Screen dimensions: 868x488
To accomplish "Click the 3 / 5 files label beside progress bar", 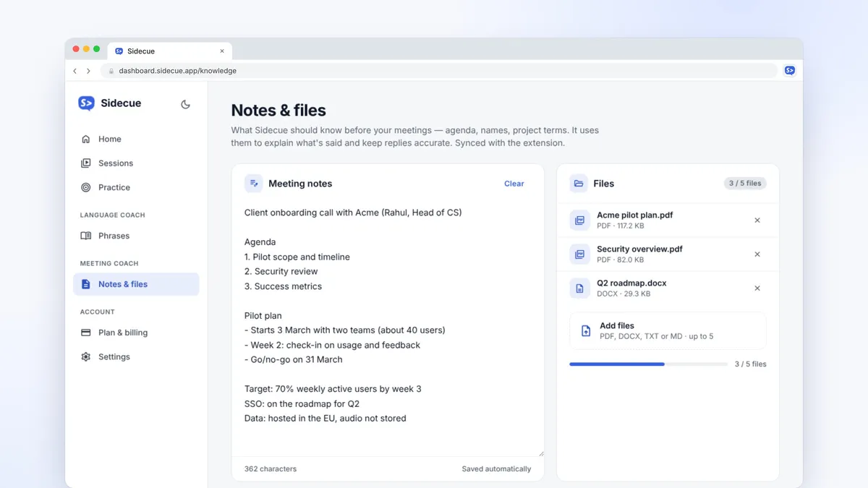I will [x=751, y=364].
